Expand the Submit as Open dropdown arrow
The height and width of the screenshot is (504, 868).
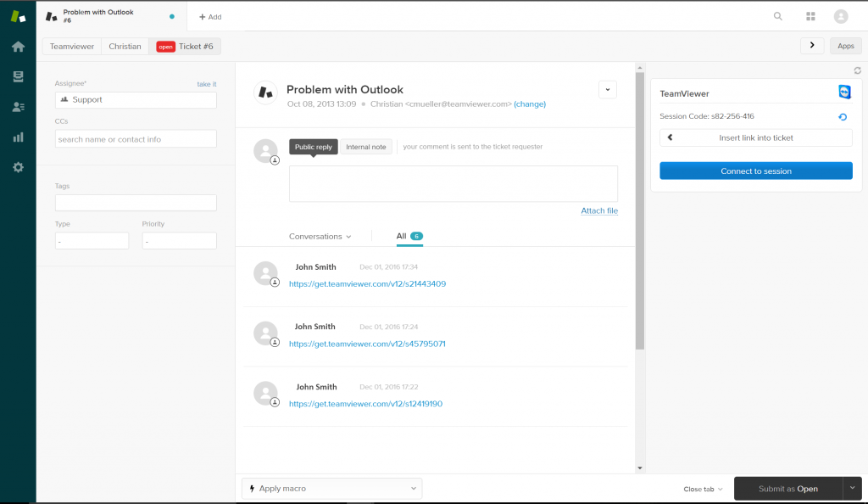tap(852, 488)
